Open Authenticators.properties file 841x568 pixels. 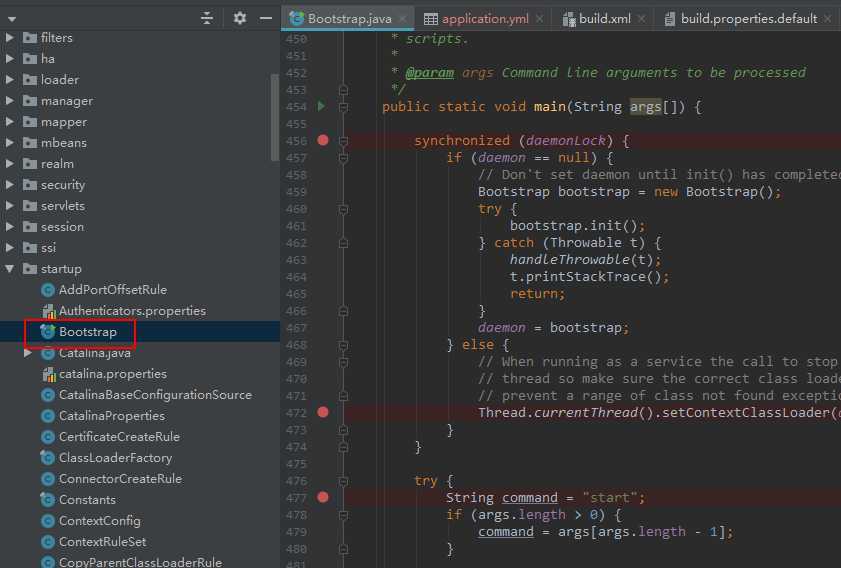point(132,311)
